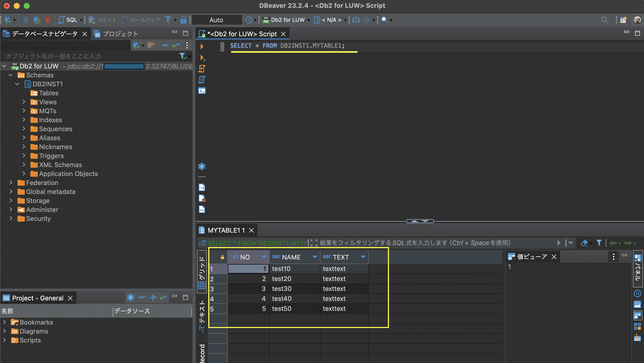644x363 pixels.
Task: Toggle the Grid view mode tab
Action: pos(202,272)
